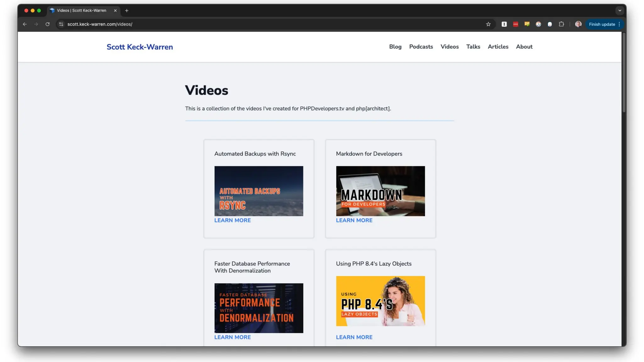This screenshot has height=362, width=644.
Task: Click the Automated Backups with Rsync title
Action: (x=255, y=154)
